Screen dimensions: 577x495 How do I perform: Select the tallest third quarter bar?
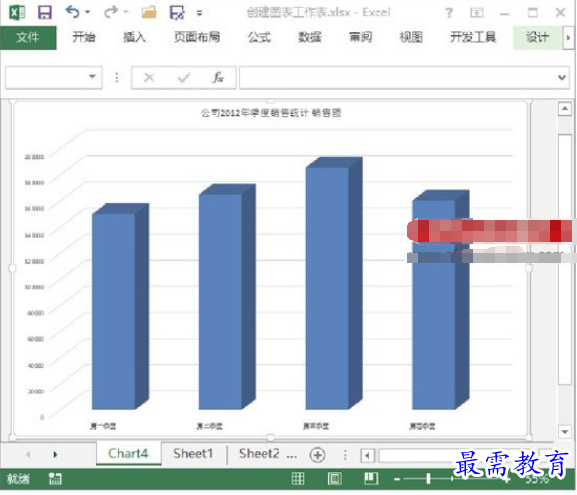[x=334, y=283]
